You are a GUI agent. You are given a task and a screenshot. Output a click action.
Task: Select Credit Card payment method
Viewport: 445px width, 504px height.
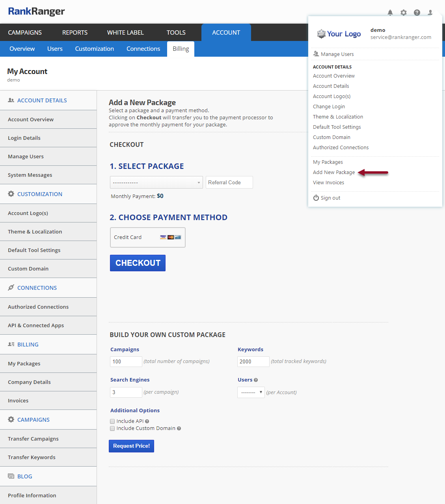point(147,237)
